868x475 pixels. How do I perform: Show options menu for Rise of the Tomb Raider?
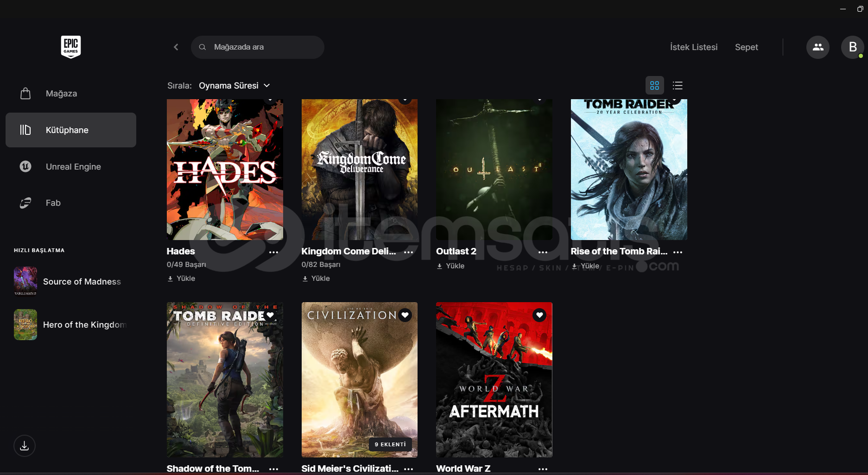678,252
